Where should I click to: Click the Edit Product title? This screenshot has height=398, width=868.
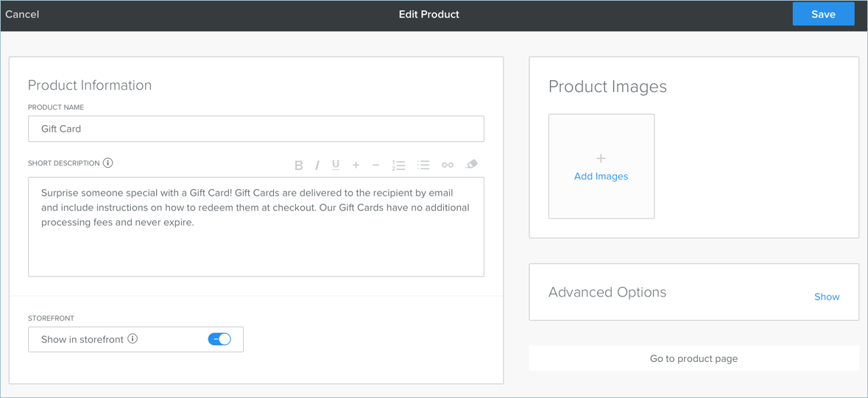(429, 15)
